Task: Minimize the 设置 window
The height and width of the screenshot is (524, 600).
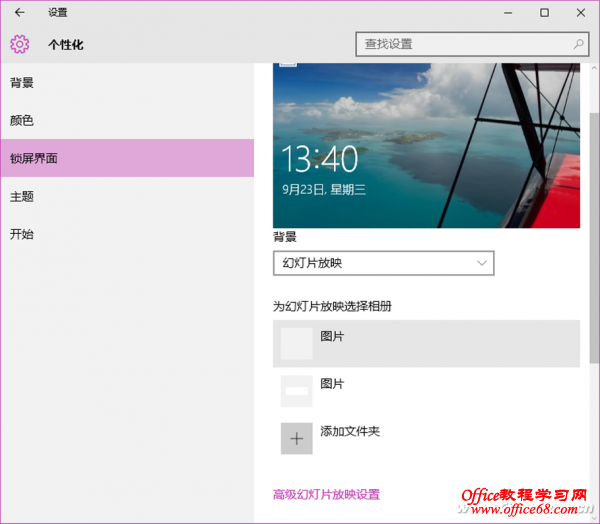Action: pos(508,13)
